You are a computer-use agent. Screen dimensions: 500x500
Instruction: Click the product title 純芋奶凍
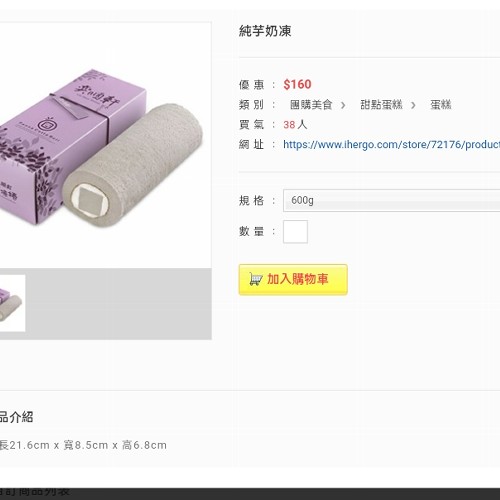[x=265, y=31]
